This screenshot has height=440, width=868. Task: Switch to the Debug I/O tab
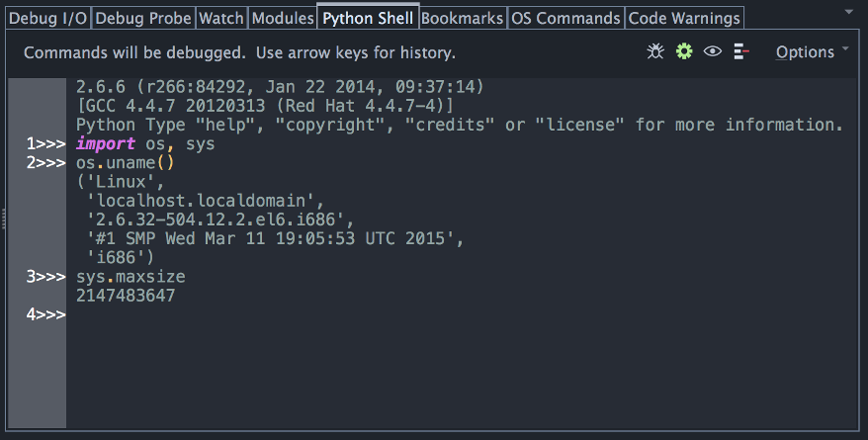click(x=46, y=18)
